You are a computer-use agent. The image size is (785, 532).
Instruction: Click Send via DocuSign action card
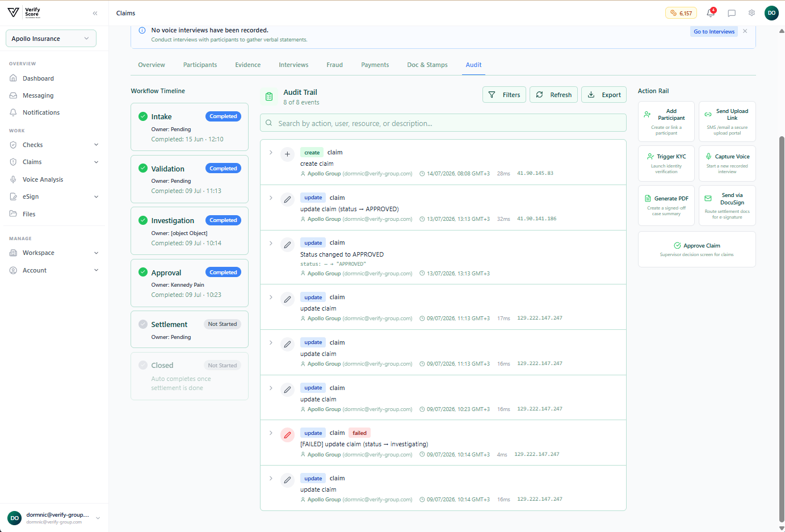coord(727,205)
